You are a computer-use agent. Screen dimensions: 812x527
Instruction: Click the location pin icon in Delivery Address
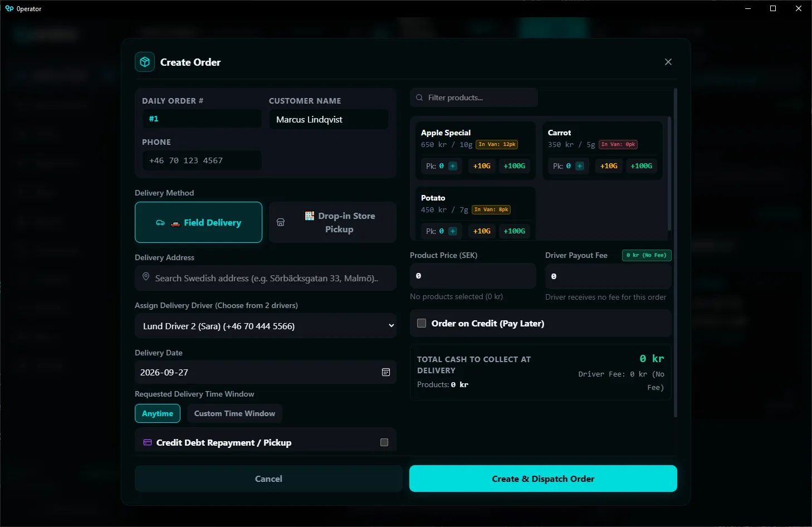tap(146, 277)
